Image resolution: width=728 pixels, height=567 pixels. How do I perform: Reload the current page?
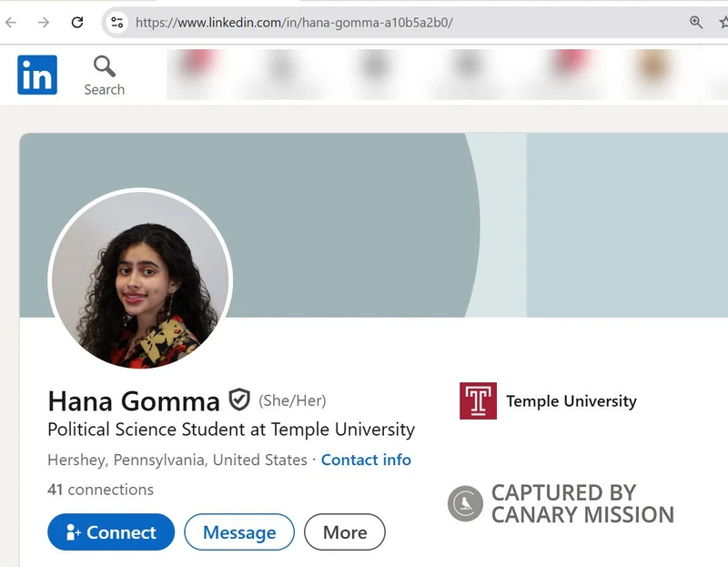[77, 23]
